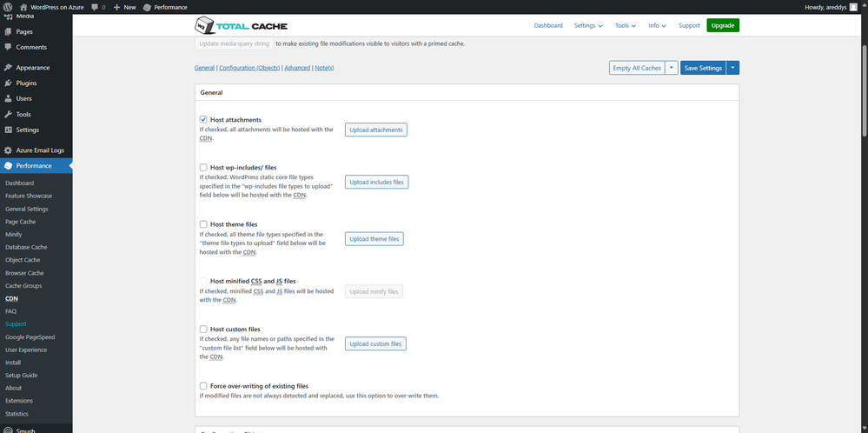The height and width of the screenshot is (433, 868).
Task: Enable Host custom files checkbox
Action: (x=203, y=329)
